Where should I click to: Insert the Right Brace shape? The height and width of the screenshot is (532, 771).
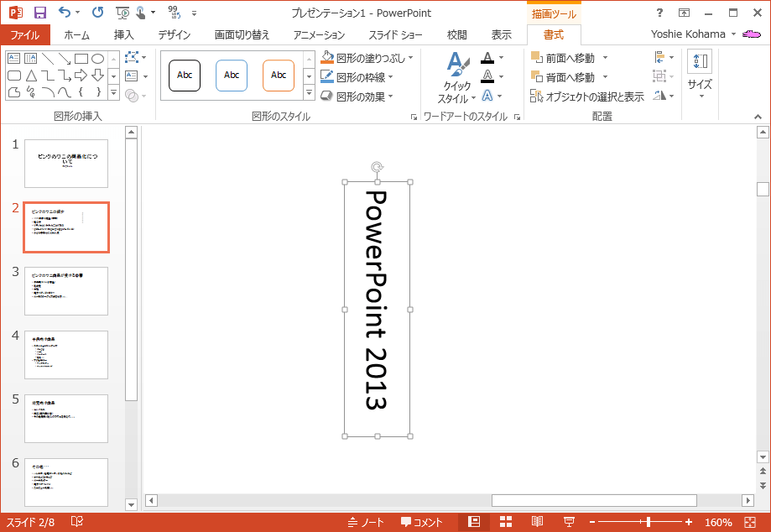point(98,92)
